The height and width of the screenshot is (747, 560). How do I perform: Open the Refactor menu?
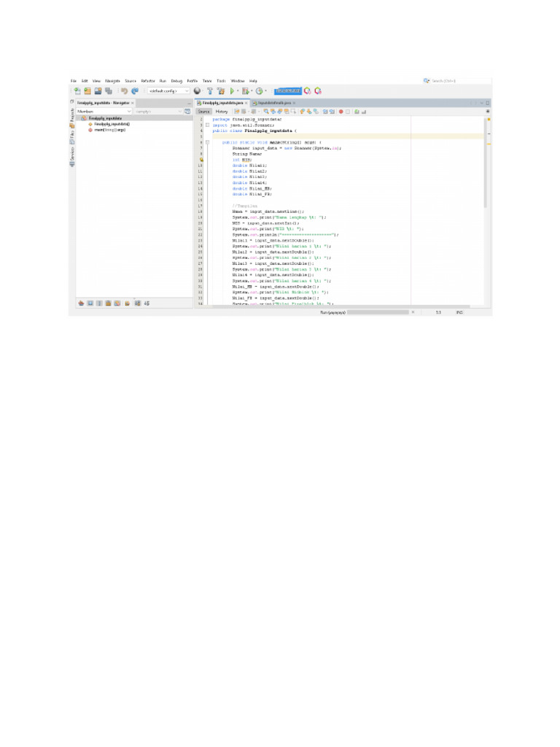[148, 80]
